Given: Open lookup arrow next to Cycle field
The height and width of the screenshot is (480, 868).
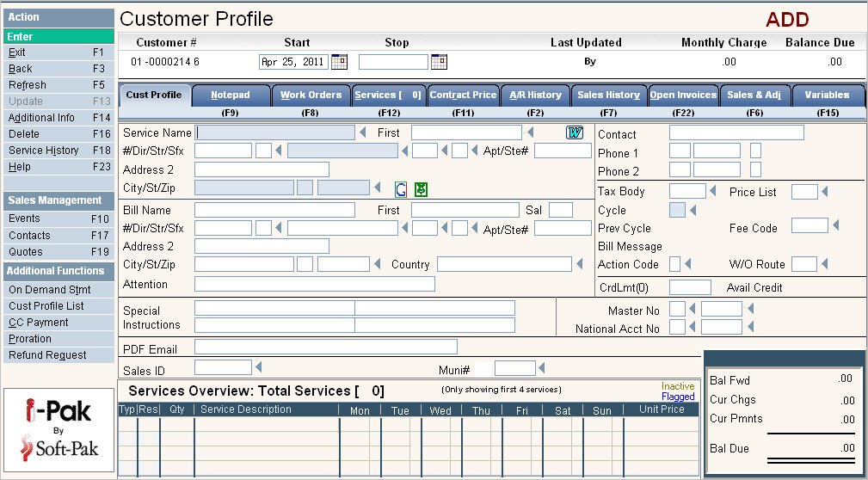Looking at the screenshot, I should pos(693,211).
